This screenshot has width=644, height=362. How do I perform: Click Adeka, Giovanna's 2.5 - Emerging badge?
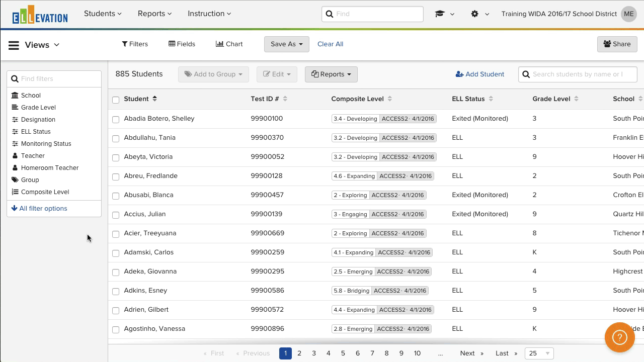353,271
